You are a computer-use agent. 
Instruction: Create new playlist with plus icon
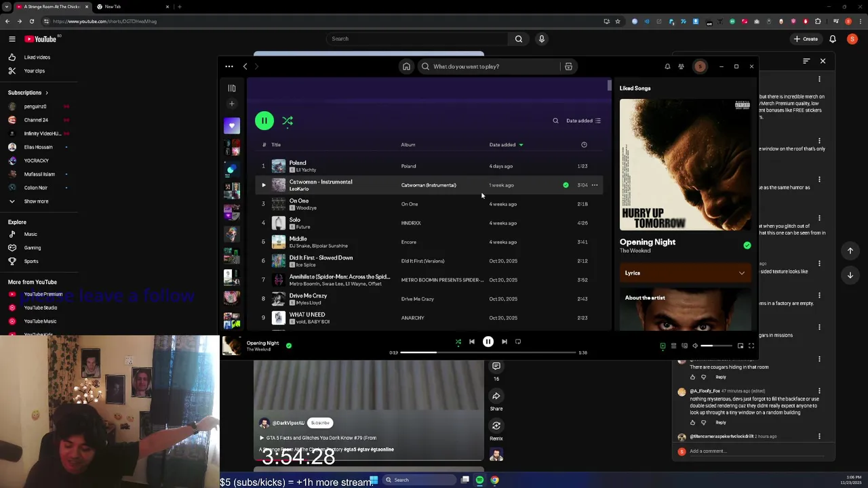231,104
